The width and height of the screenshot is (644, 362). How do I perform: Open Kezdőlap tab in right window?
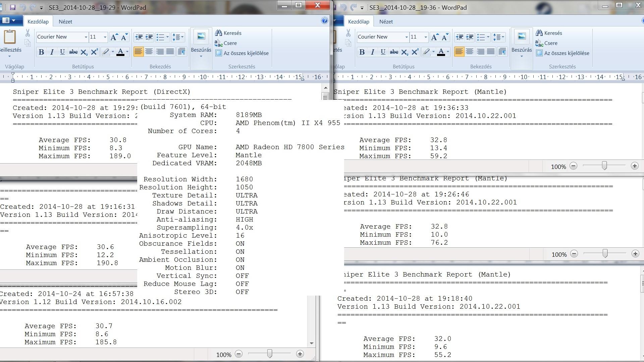[359, 21]
